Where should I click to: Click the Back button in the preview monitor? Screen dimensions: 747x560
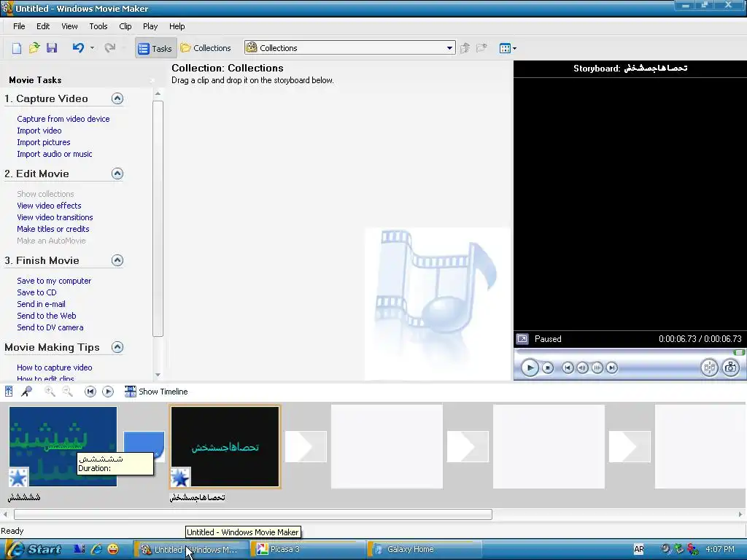(x=568, y=367)
